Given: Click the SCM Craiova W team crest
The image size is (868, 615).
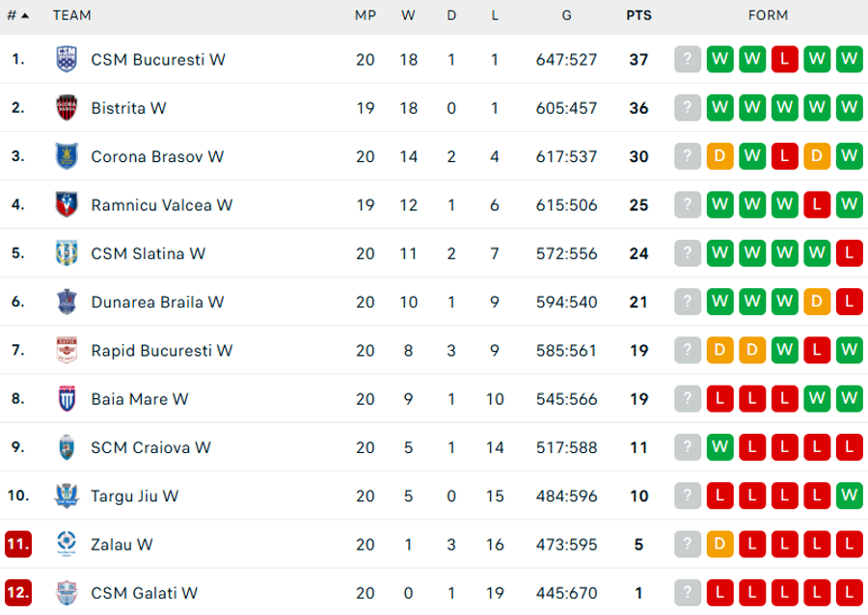Looking at the screenshot, I should (67, 447).
